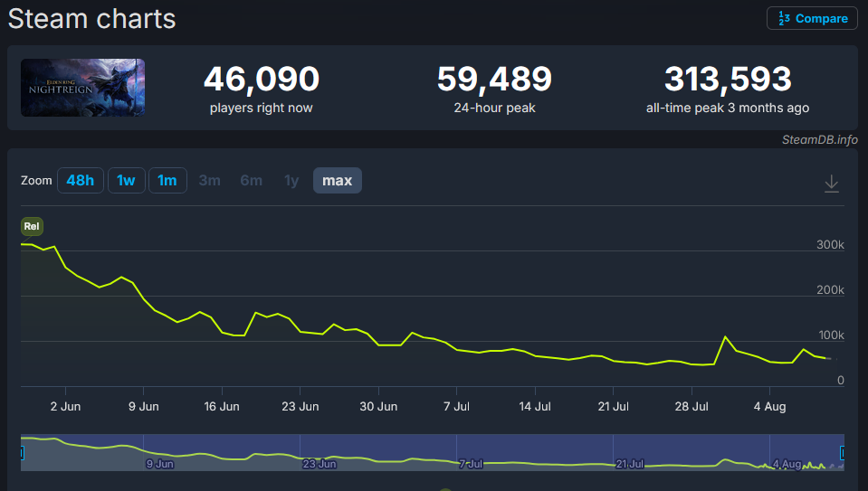Click the 2 Jun axis label
The height and width of the screenshot is (491, 868).
point(65,406)
